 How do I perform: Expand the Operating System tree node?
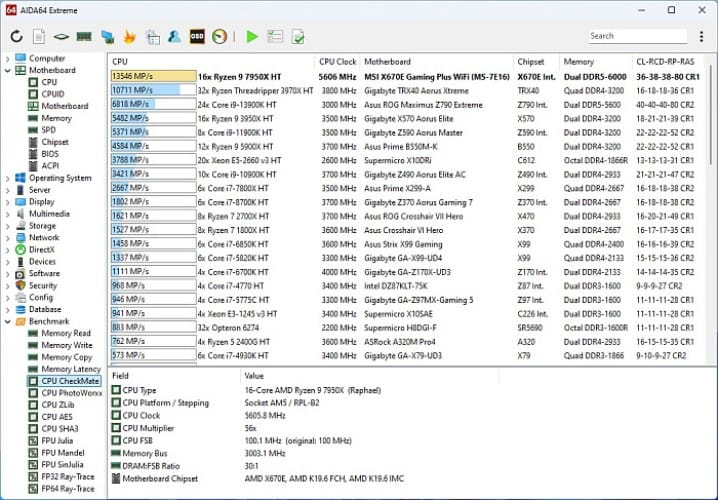click(x=8, y=178)
